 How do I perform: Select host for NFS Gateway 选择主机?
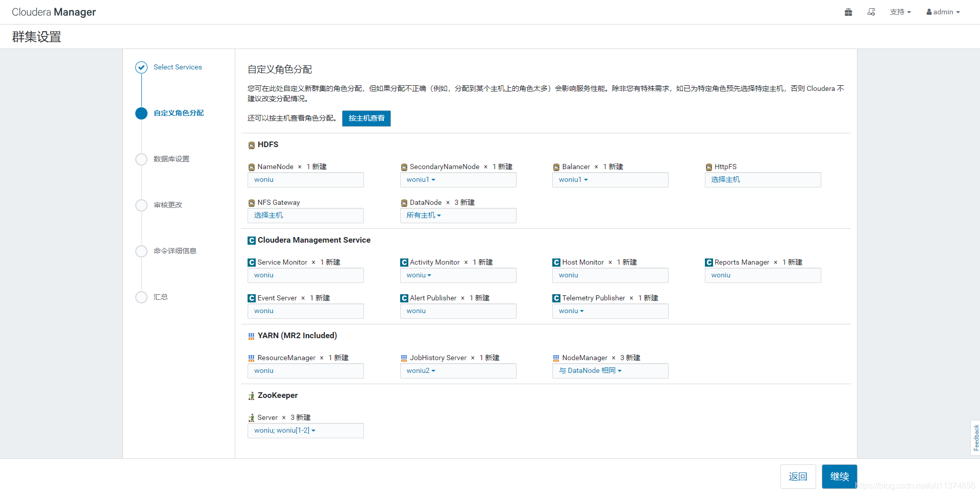[306, 216]
